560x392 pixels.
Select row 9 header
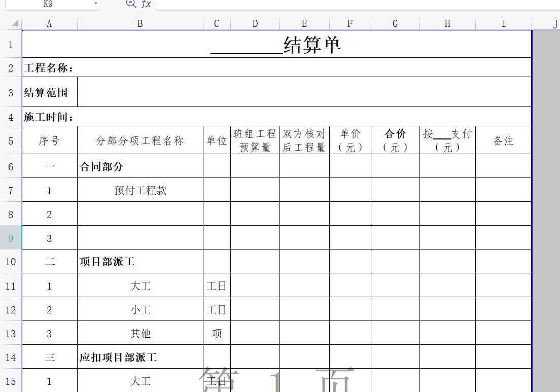click(11, 238)
